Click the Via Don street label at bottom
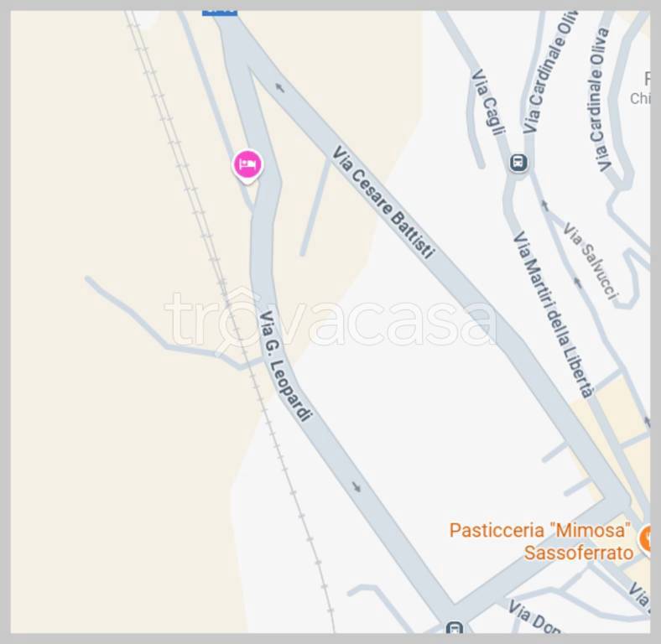This screenshot has height=644, width=661. point(534,617)
